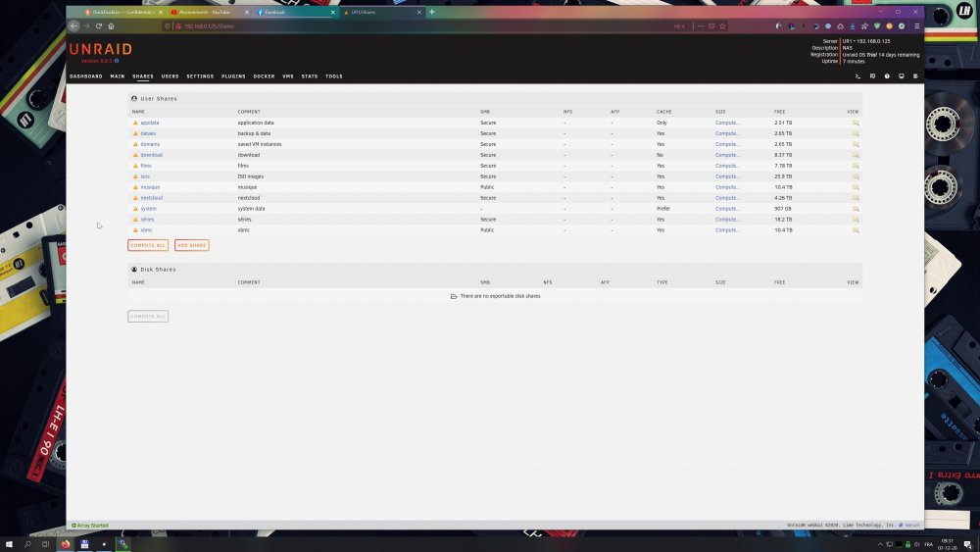Image resolution: width=980 pixels, height=552 pixels.
Task: Switch to the Facebook browser tab
Action: pos(294,12)
